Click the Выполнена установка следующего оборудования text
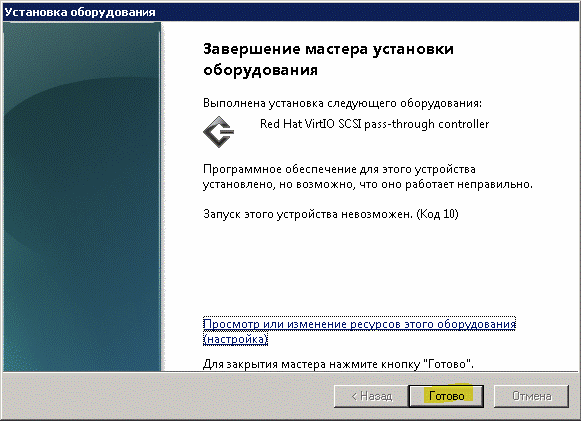 [342, 103]
